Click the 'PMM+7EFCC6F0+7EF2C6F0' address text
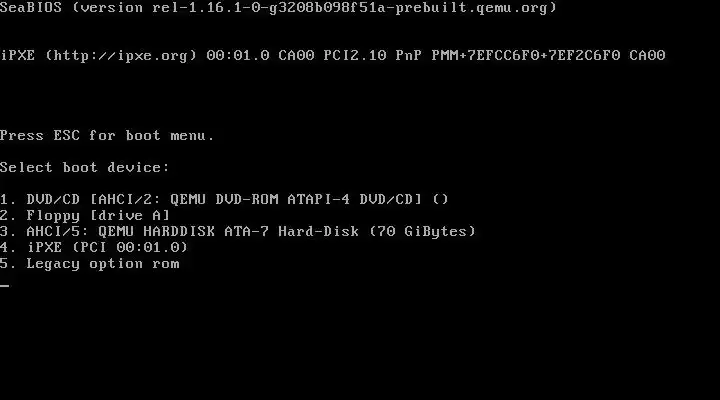Image resolution: width=720 pixels, height=400 pixels. click(526, 56)
